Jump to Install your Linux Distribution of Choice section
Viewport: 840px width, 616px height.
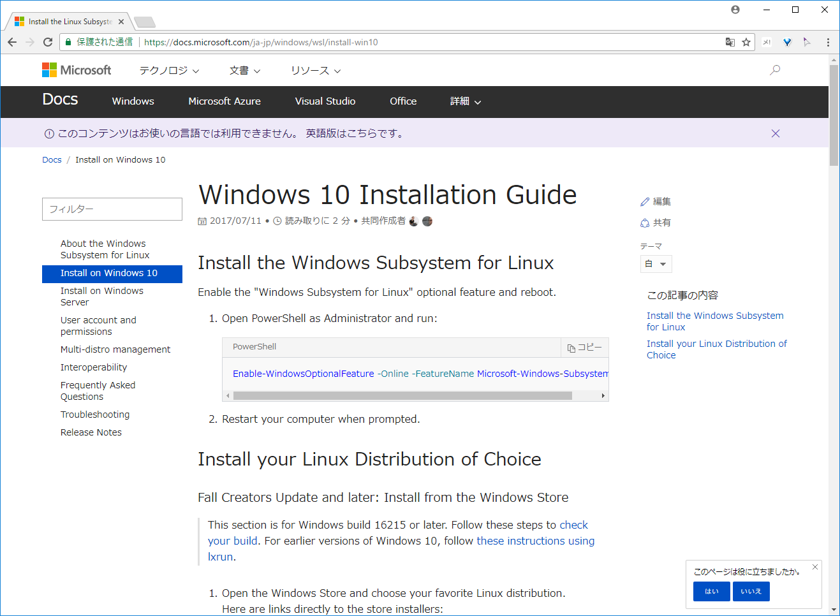[717, 349]
